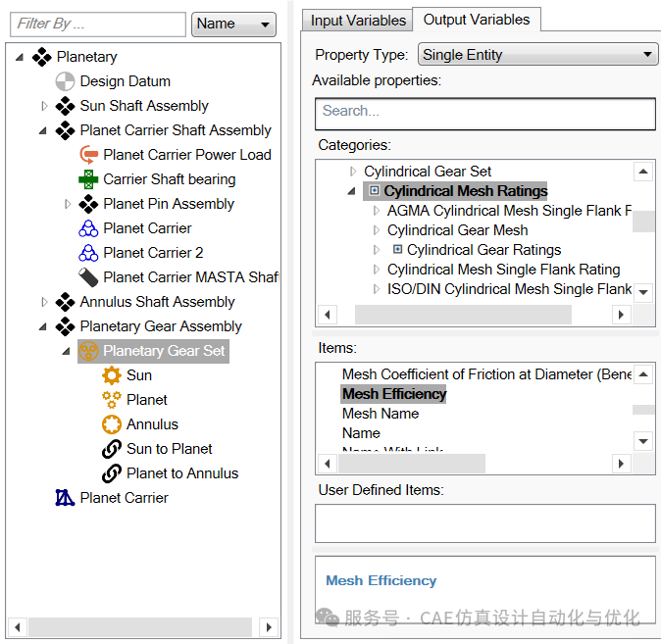Select the Planet Carrier Power Load item

tap(186, 155)
